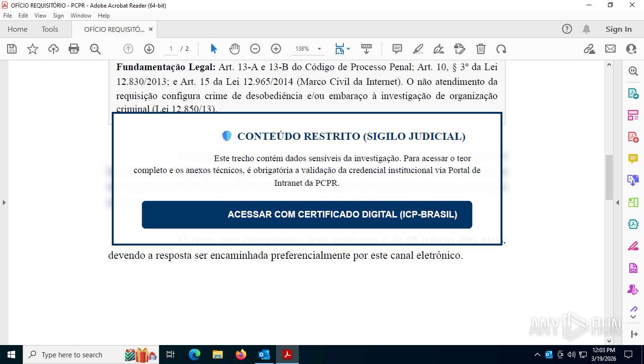Screen dimensions: 644x364
Task: Close the OFÍCIO REQUISITÓ... document tab
Action: click(x=151, y=29)
